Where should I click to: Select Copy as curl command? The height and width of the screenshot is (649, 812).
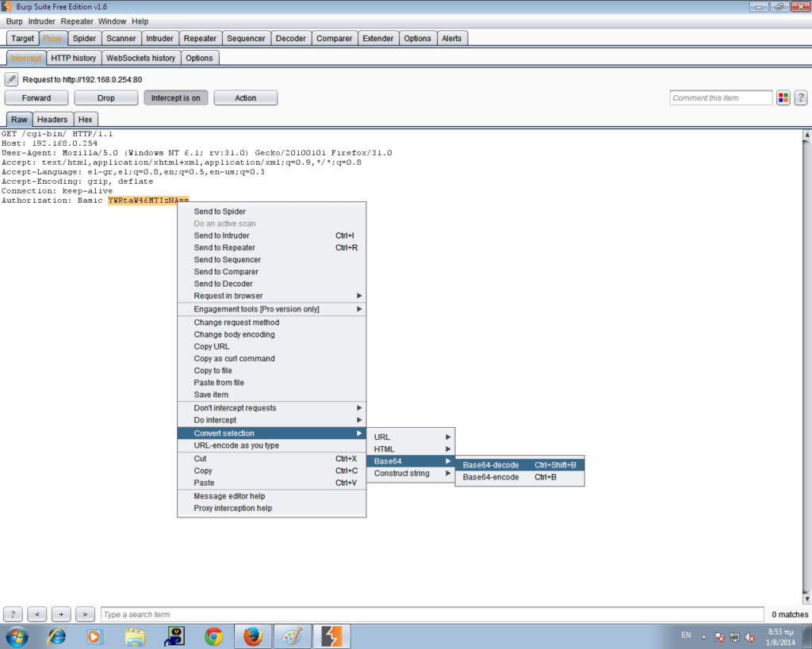click(x=271, y=358)
